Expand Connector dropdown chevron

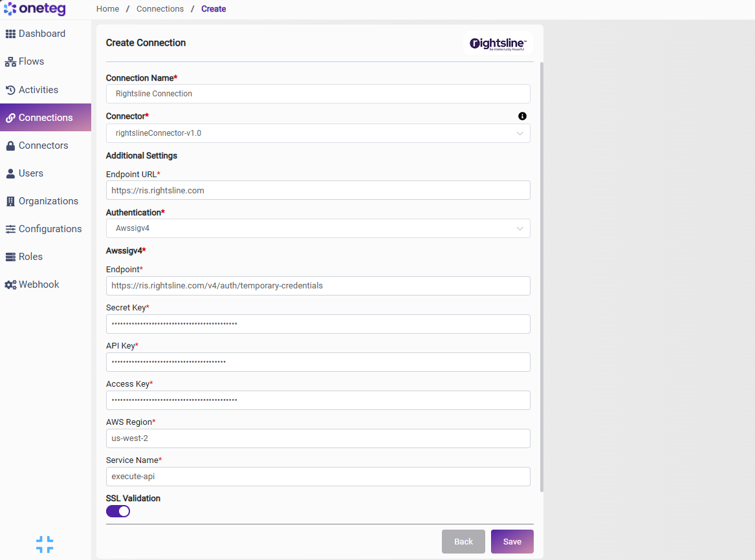point(520,133)
